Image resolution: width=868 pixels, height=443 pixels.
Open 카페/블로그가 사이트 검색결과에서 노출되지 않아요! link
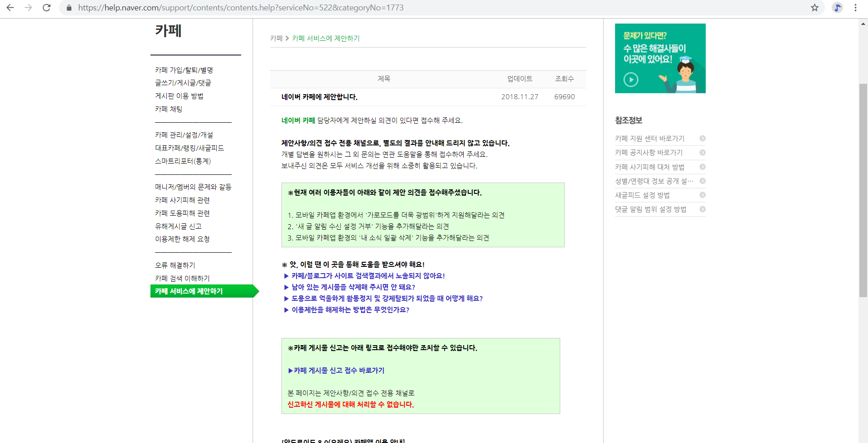point(368,276)
